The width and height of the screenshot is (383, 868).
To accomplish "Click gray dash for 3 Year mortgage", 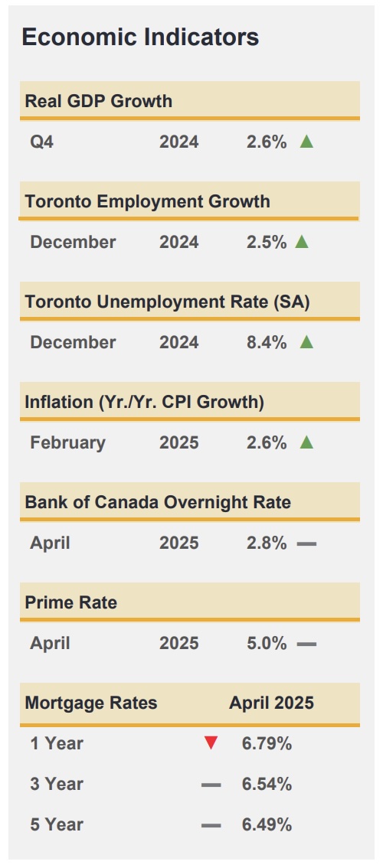I will click(x=211, y=785).
